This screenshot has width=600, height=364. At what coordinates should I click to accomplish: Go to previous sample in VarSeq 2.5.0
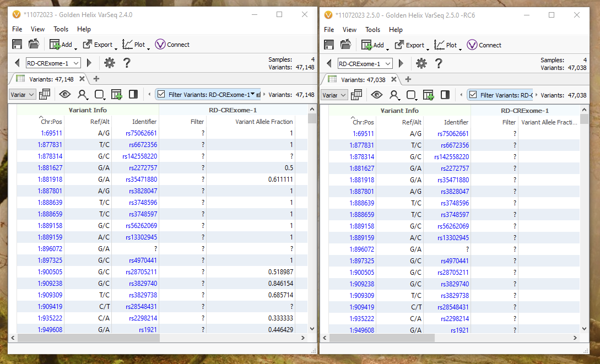(x=329, y=63)
